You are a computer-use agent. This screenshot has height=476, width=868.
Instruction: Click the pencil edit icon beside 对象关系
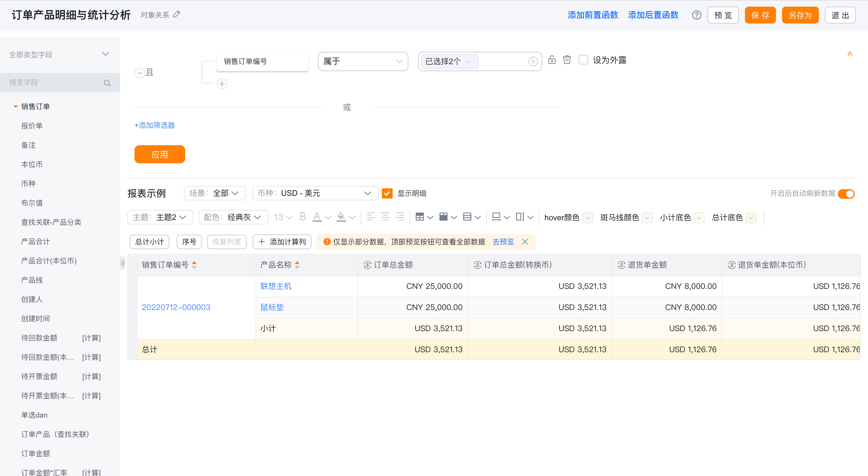(176, 14)
